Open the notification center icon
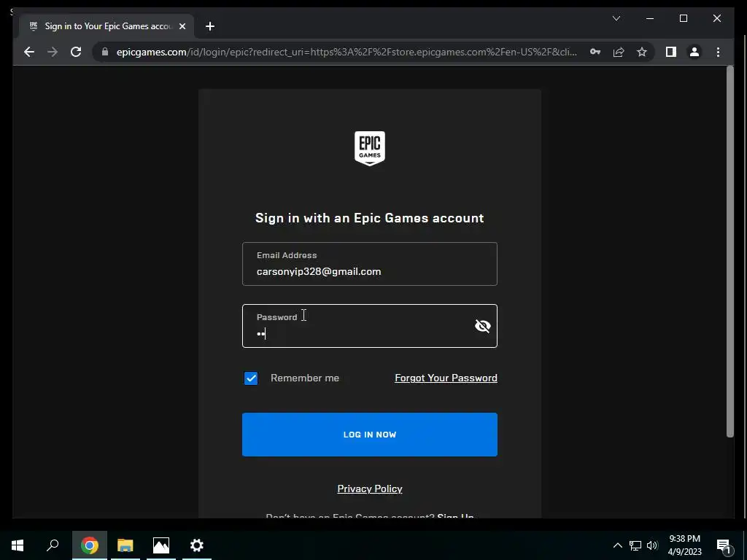Viewport: 747px width, 560px height. (724, 545)
